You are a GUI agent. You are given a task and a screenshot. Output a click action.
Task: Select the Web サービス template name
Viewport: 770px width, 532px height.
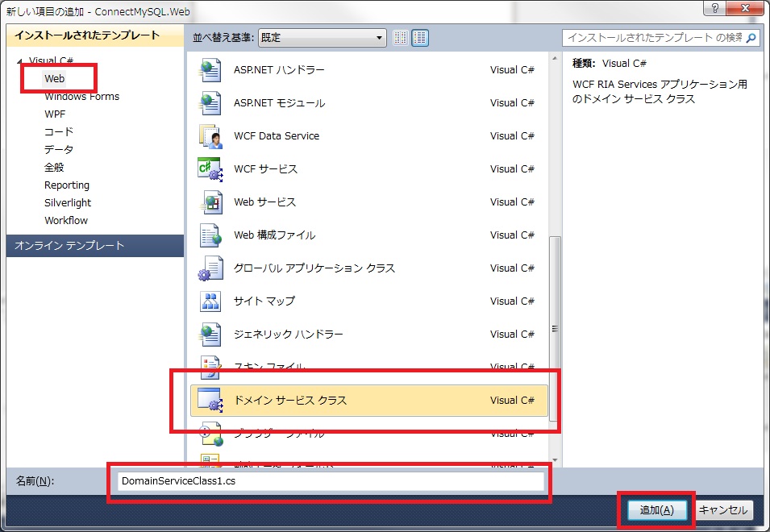[x=264, y=202]
